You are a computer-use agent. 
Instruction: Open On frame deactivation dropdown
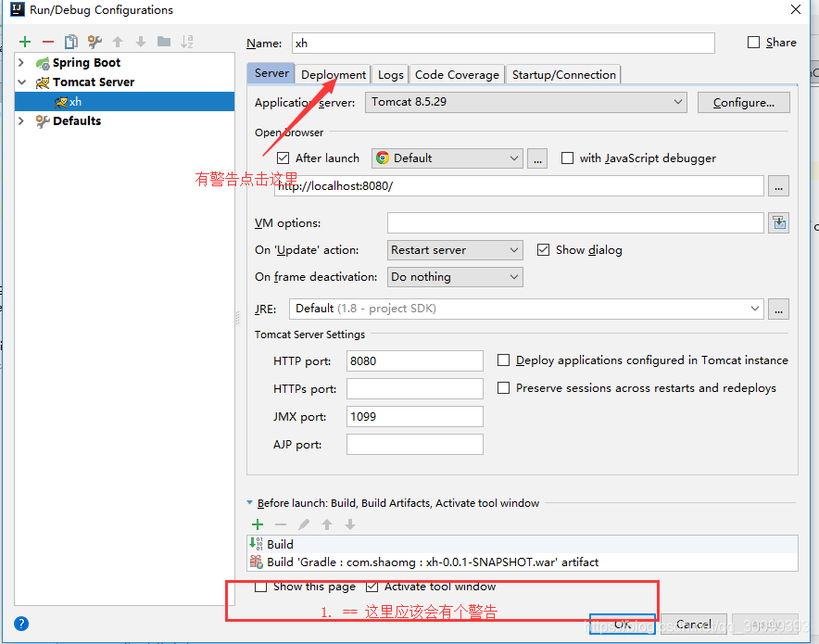[455, 277]
